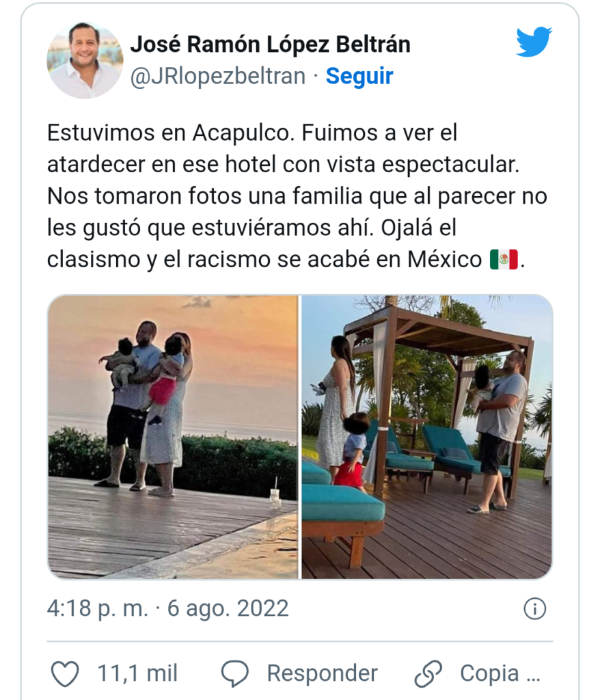Click the 11,1 mil likes count

(137, 673)
